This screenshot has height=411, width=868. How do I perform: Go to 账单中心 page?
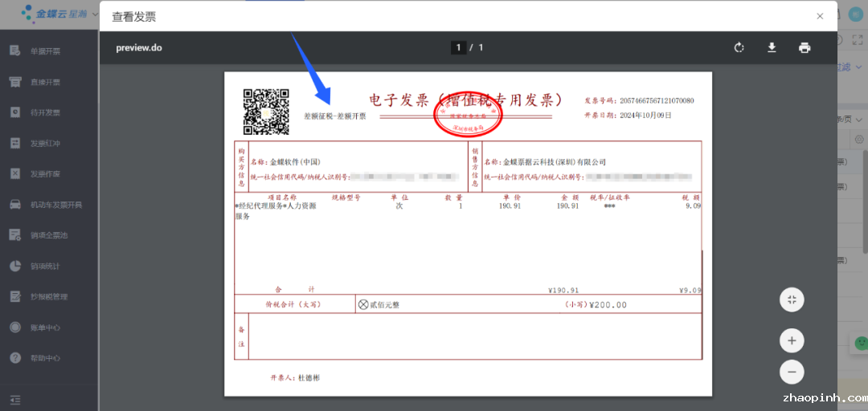[45, 328]
